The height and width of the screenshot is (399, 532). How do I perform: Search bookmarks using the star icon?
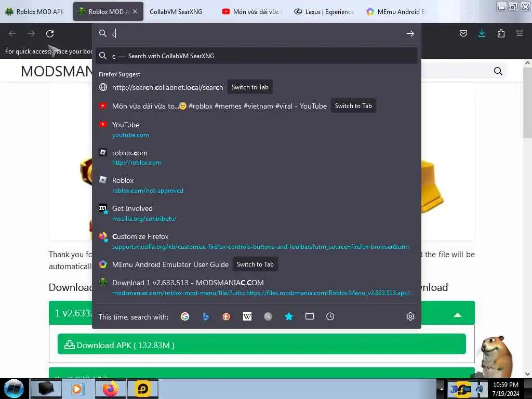[x=289, y=316]
